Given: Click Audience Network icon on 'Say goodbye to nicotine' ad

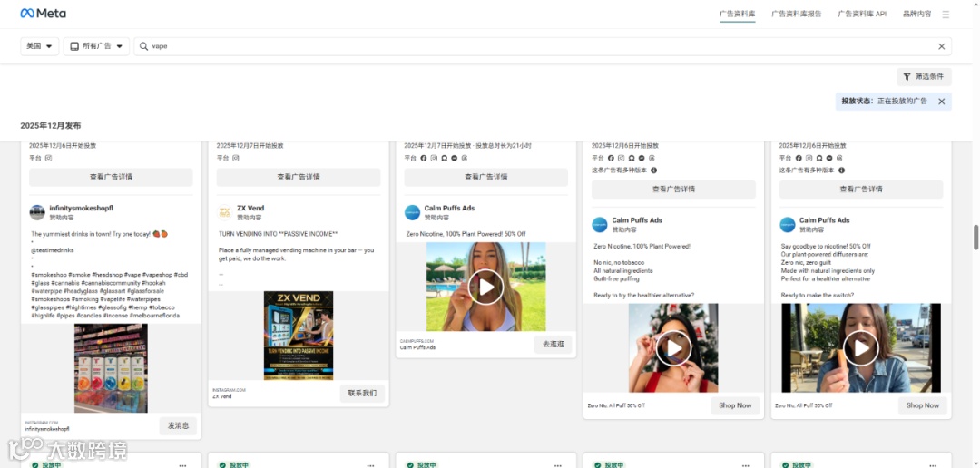Looking at the screenshot, I should click(x=818, y=158).
